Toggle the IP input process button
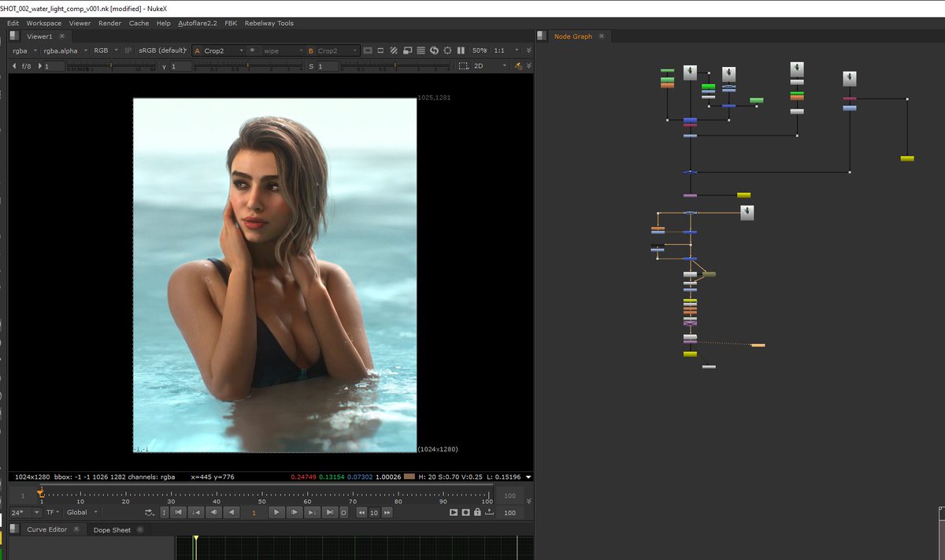Image resolution: width=945 pixels, height=560 pixels. [x=128, y=50]
